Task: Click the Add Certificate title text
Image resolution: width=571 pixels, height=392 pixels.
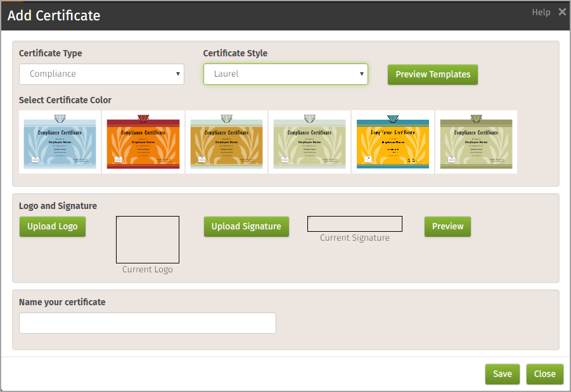Action: click(x=54, y=16)
